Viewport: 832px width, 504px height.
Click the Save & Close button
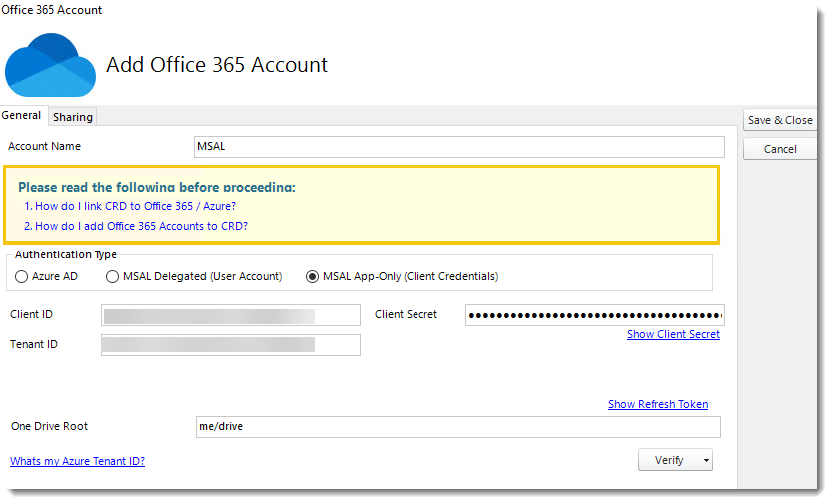click(x=780, y=120)
